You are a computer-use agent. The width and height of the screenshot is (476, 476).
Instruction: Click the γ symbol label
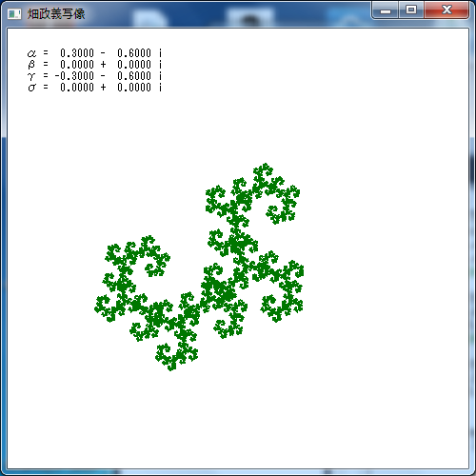click(x=31, y=76)
